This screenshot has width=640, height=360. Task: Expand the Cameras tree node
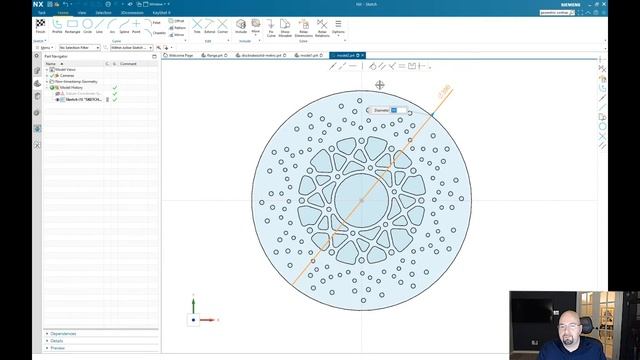click(47, 76)
